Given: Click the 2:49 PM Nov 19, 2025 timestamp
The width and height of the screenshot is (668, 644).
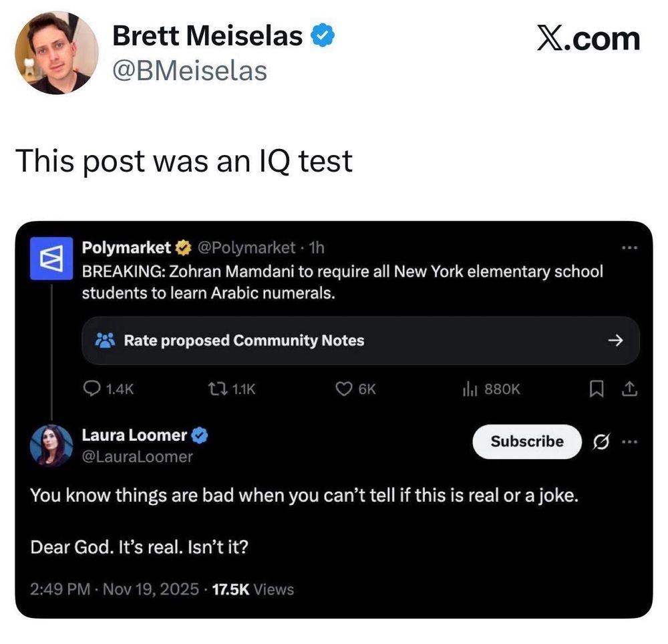Looking at the screenshot, I should pos(115,589).
